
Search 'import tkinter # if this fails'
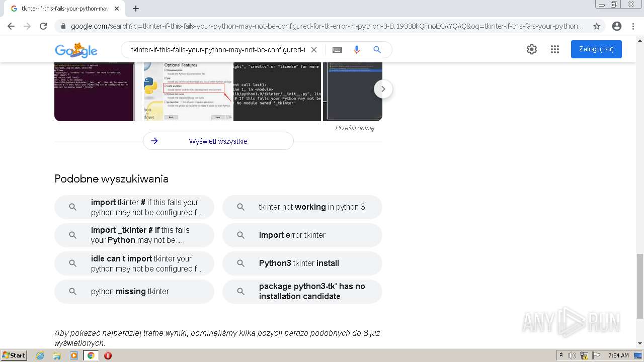tap(134, 207)
